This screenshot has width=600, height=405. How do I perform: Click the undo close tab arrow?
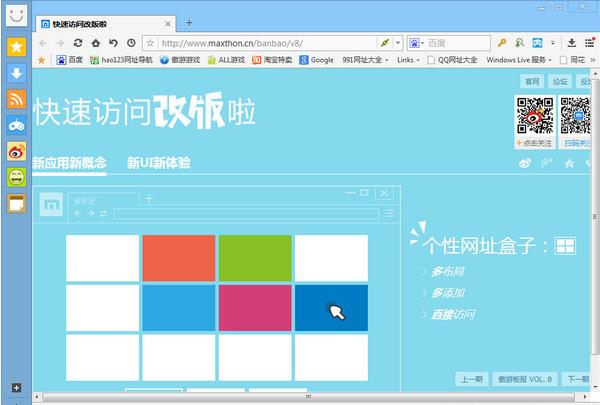pos(113,43)
